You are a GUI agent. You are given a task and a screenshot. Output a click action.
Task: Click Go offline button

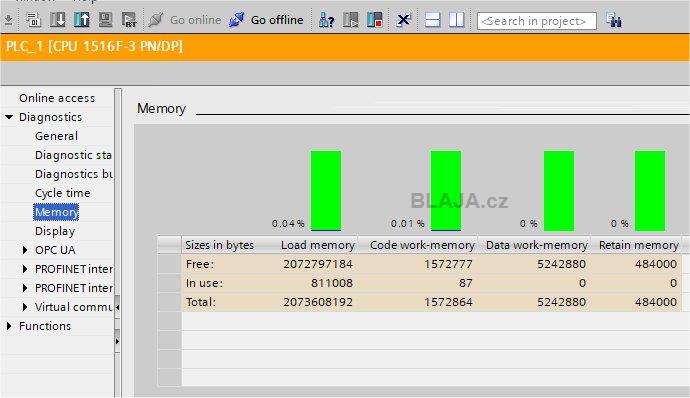click(x=266, y=20)
